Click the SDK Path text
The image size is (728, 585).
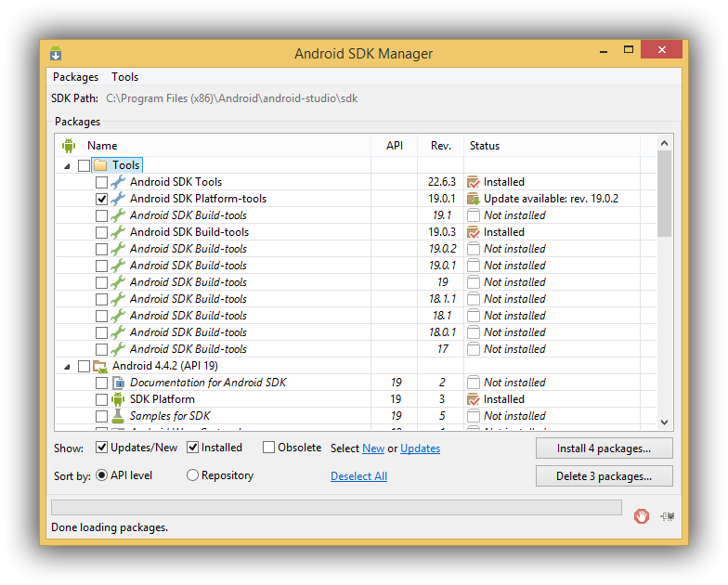(x=232, y=98)
